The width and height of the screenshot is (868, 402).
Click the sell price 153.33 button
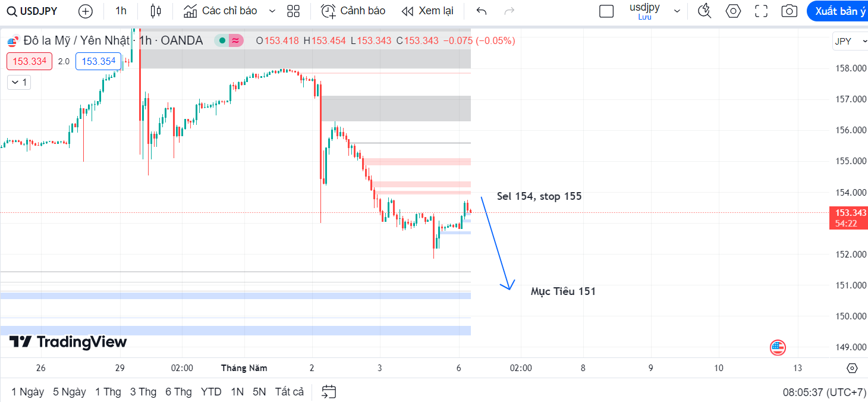tap(30, 61)
